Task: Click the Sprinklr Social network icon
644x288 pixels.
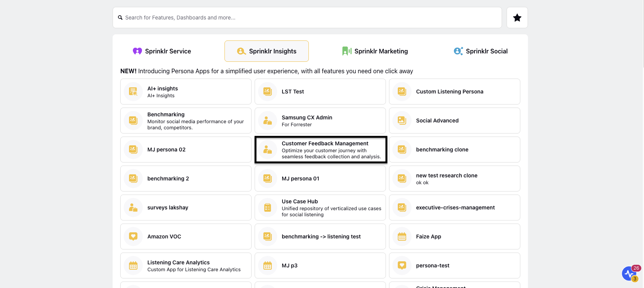Action: tap(458, 51)
